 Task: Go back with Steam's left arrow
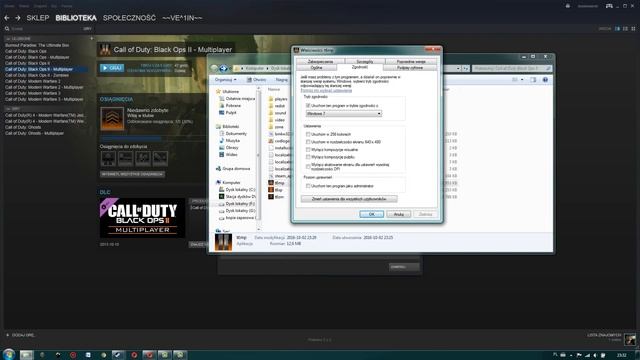point(7,18)
